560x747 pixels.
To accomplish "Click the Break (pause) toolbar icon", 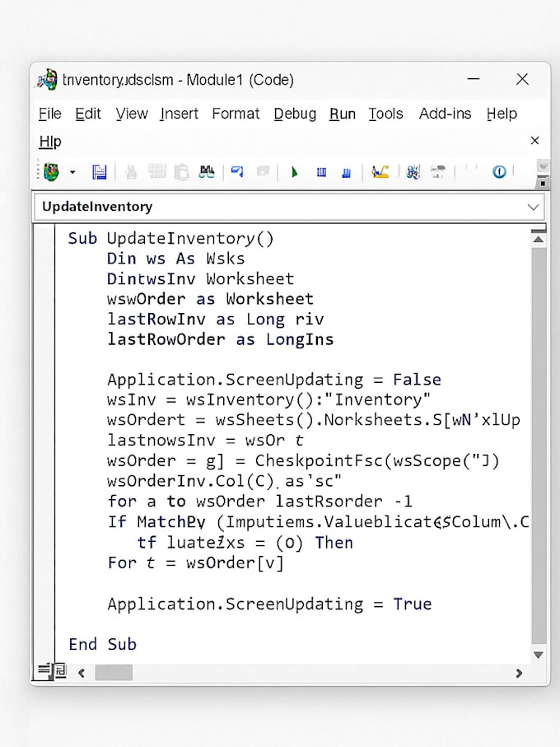I will click(x=321, y=172).
